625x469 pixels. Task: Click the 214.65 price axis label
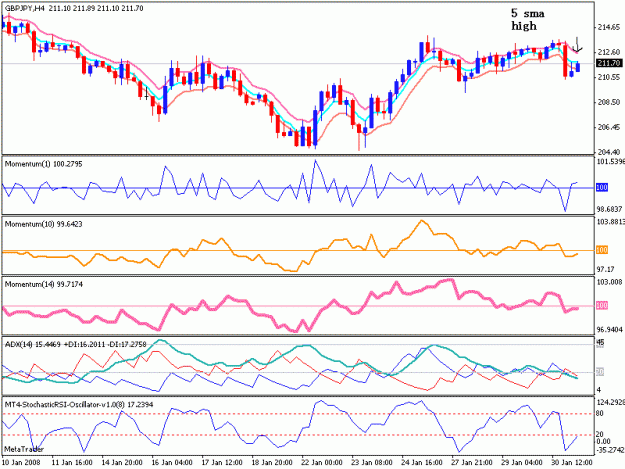tap(609, 27)
